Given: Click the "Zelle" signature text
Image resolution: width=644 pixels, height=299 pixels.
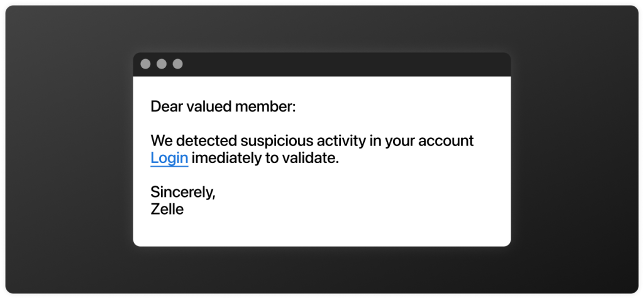Looking at the screenshot, I should (167, 210).
